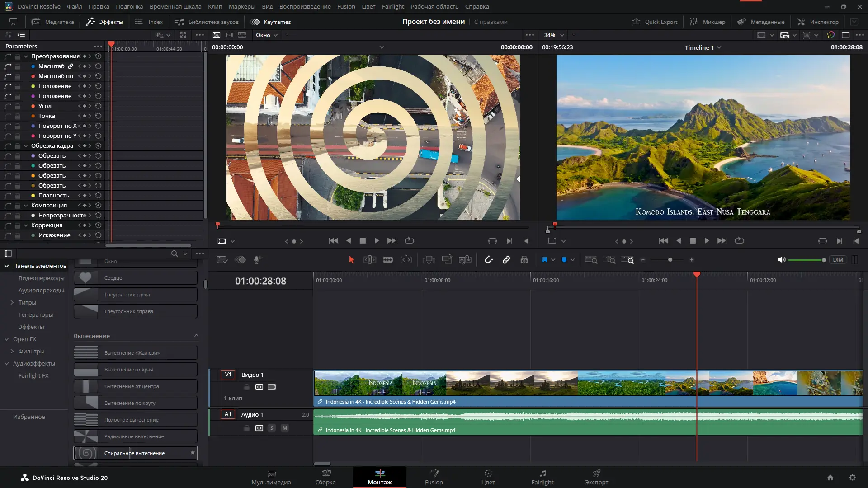Open the Окно dropdown above the viewer

pyautogui.click(x=266, y=35)
